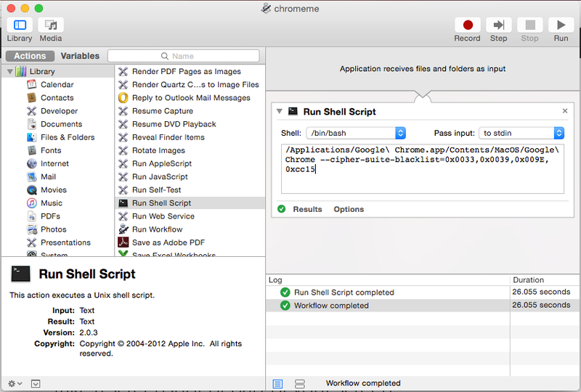Image resolution: width=581 pixels, height=392 pixels.
Task: Remove the Run Shell Script action
Action: (565, 111)
